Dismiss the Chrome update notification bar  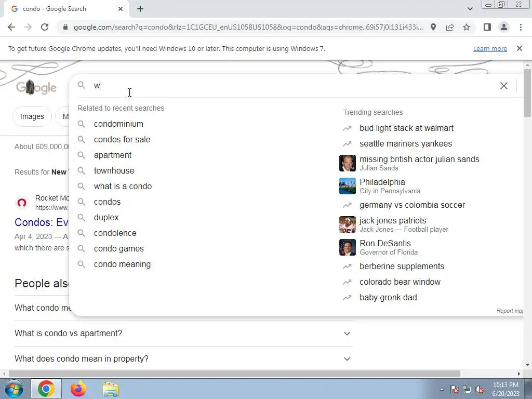click(x=520, y=48)
